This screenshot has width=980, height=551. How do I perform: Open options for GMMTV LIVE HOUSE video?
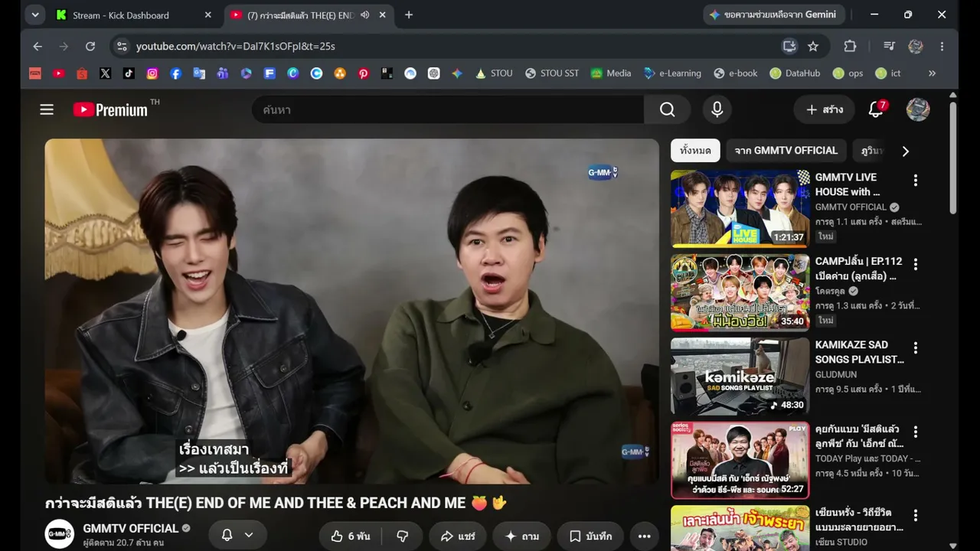click(x=915, y=181)
